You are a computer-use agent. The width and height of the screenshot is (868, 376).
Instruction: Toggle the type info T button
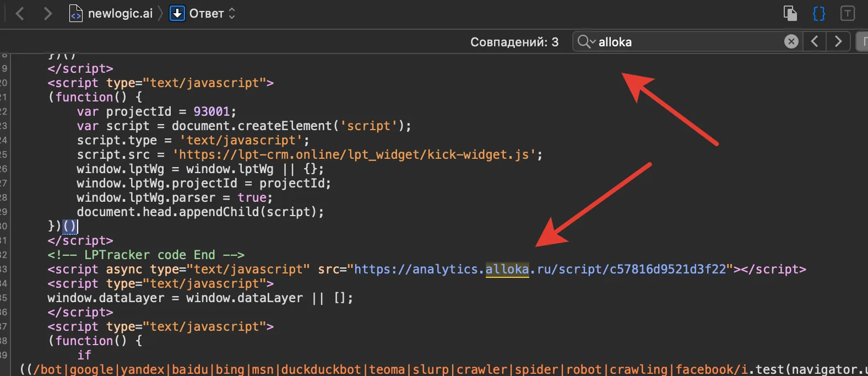pos(848,13)
